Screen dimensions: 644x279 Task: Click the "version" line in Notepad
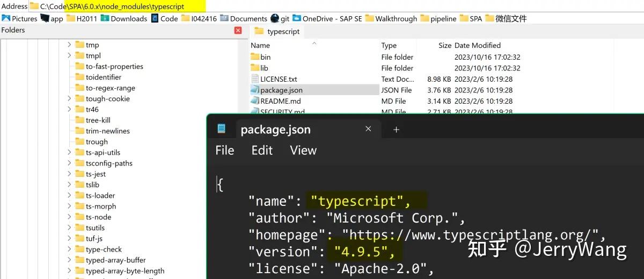pos(322,252)
